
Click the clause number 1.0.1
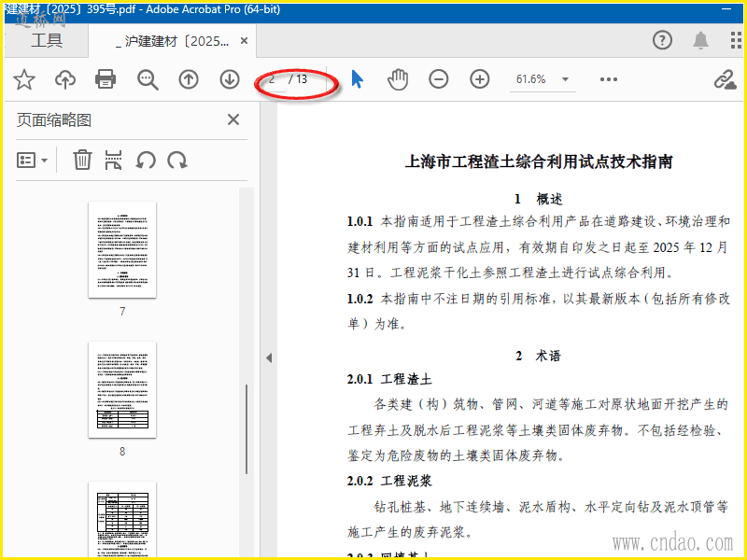[x=359, y=221]
